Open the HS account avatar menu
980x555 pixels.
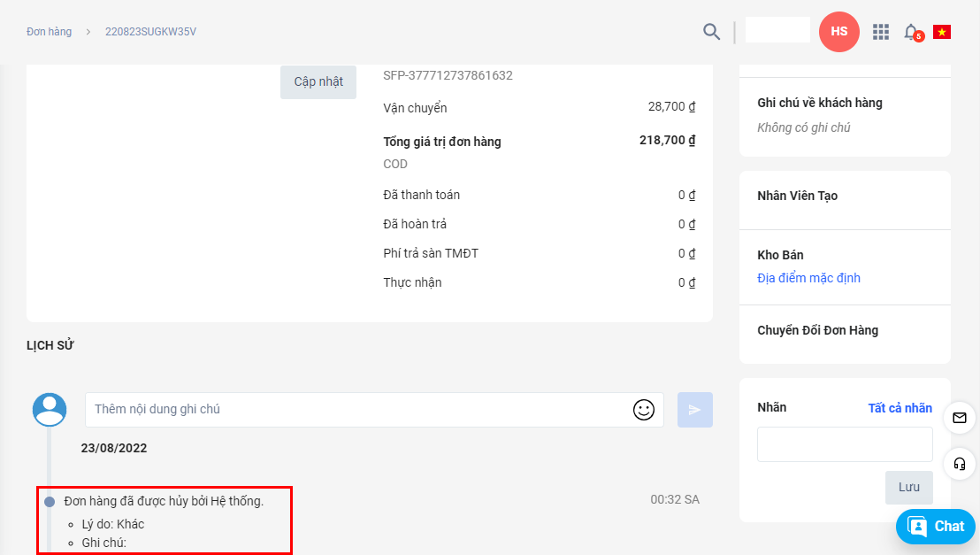[838, 32]
